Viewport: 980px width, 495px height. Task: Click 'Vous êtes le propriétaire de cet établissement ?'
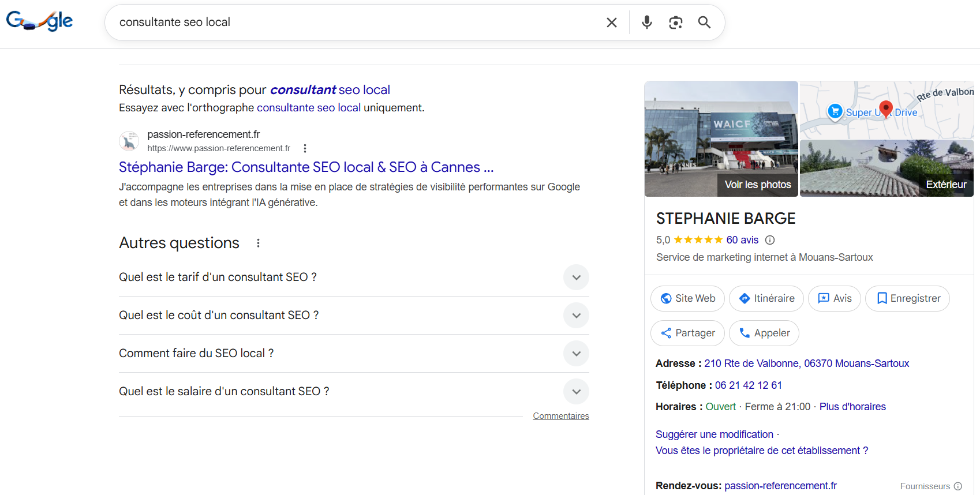(x=762, y=451)
